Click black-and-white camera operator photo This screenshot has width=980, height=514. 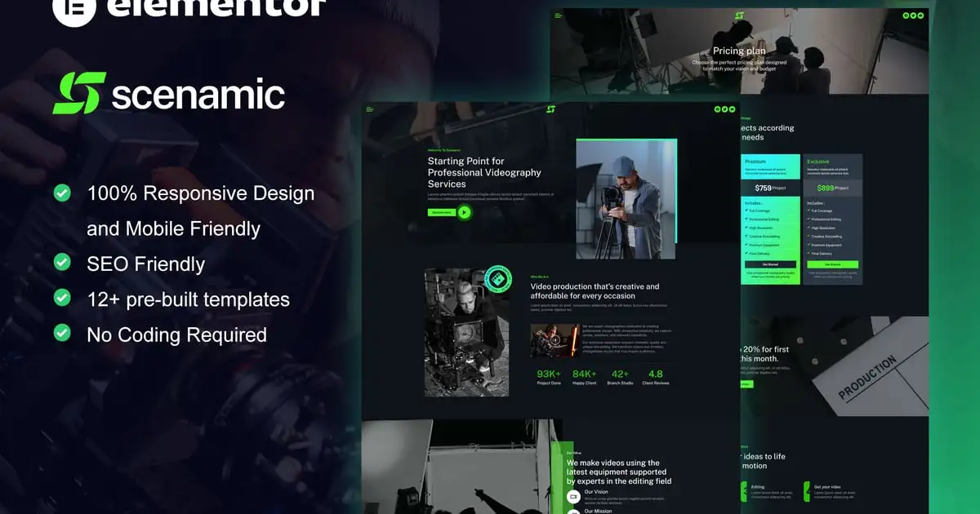[466, 333]
